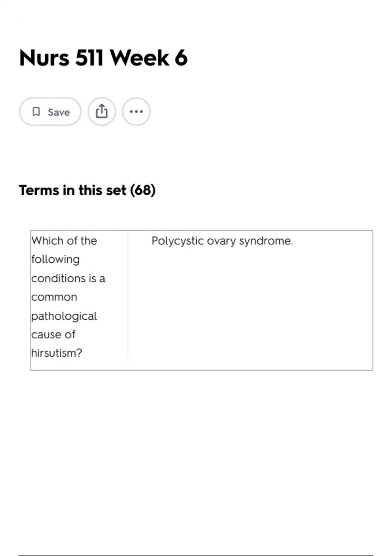Viewport: 392px width, 556px height.
Task: Click 'cause of' line in the term
Action: pyautogui.click(x=53, y=335)
